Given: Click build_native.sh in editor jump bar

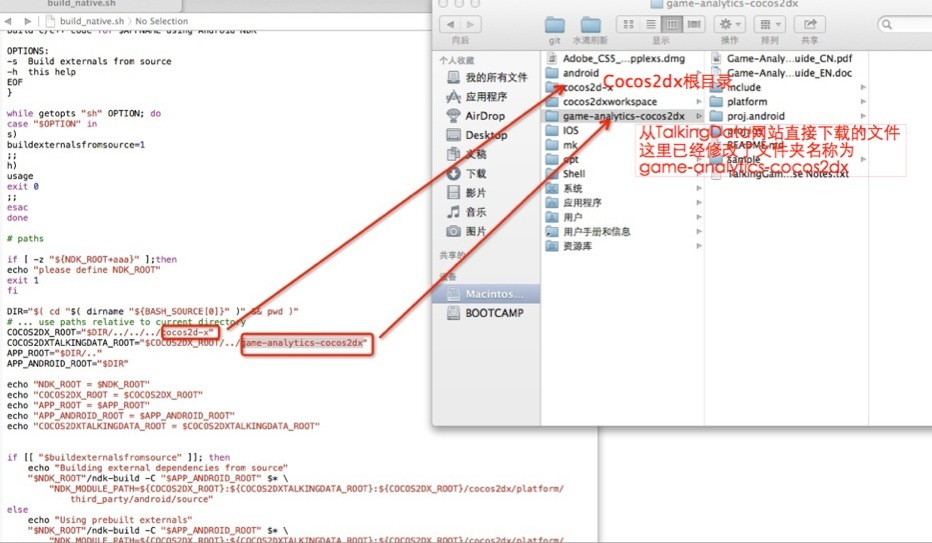Looking at the screenshot, I should (x=92, y=21).
